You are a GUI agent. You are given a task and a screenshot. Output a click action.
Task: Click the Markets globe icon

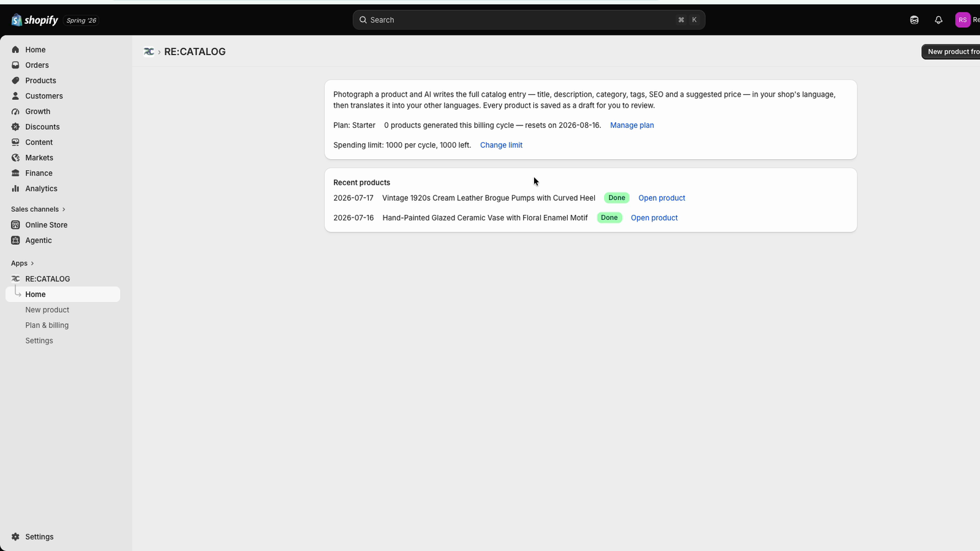coord(15,158)
